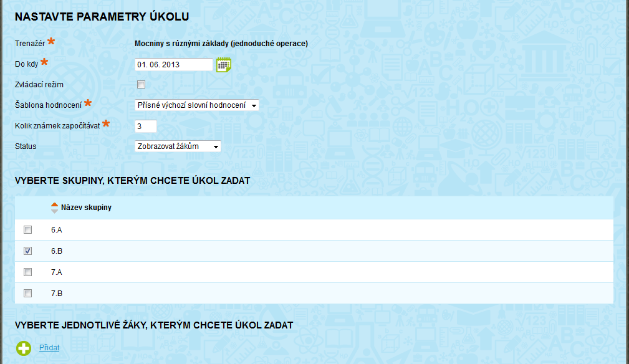Select the 7.B group name text

pos(57,293)
